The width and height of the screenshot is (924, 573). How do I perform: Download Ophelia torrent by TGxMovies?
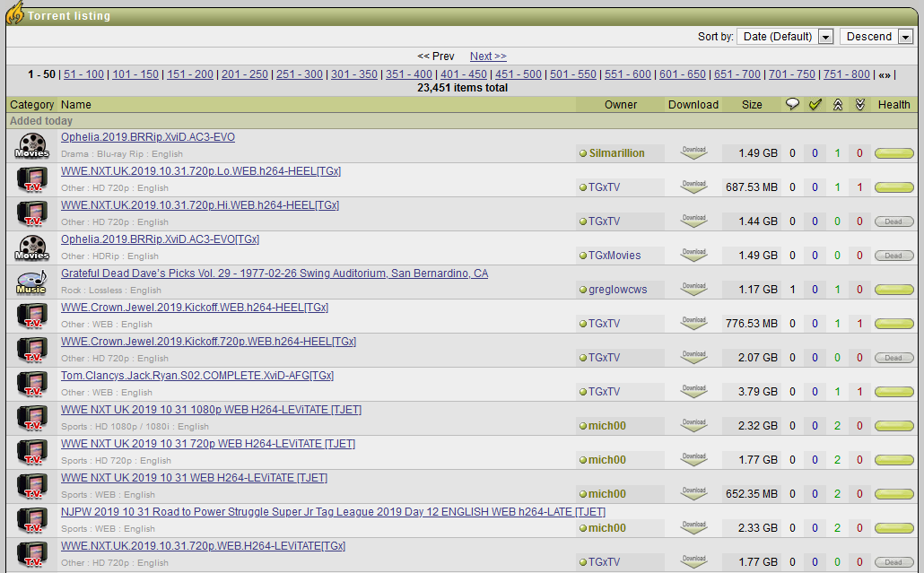coord(693,255)
